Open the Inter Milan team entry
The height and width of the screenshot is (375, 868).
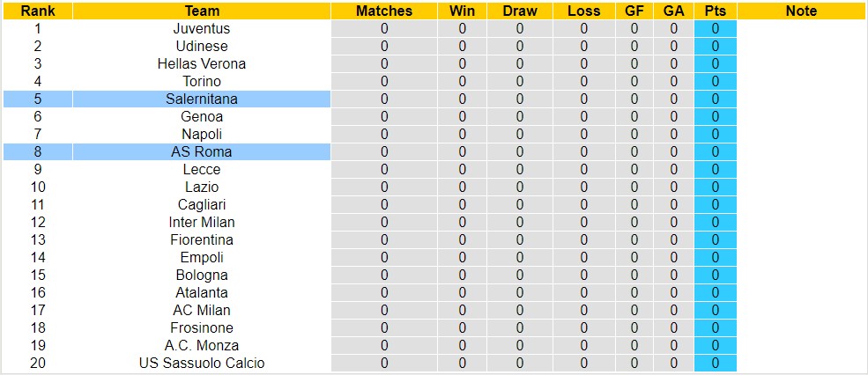202,222
